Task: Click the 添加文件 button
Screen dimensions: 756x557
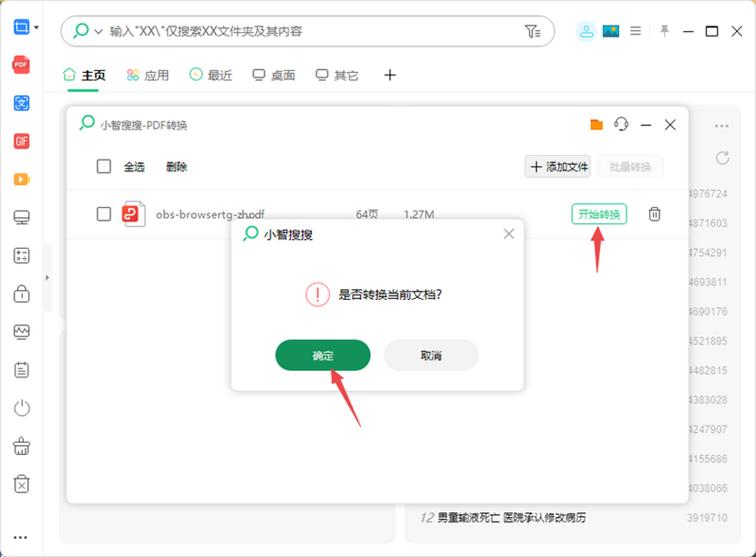Action: [558, 167]
